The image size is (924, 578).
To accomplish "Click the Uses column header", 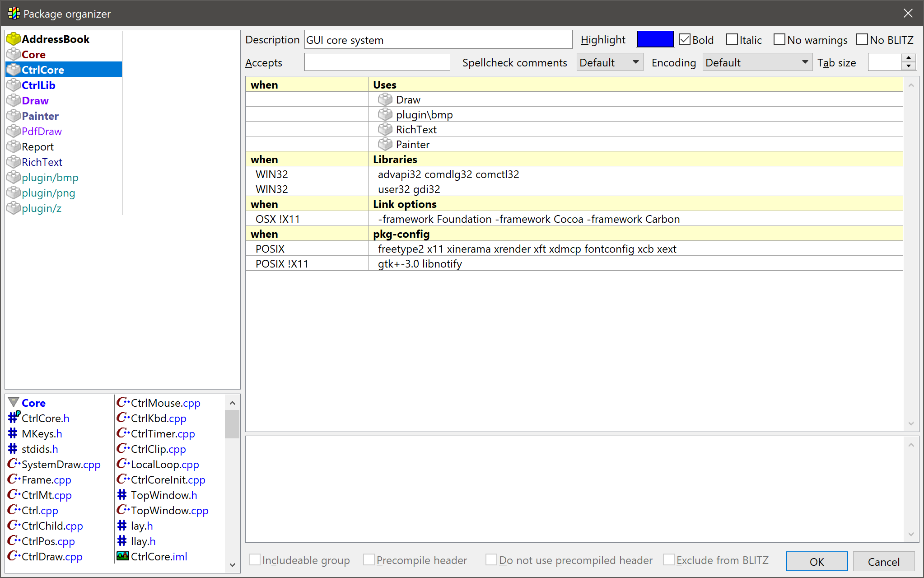I will click(635, 85).
